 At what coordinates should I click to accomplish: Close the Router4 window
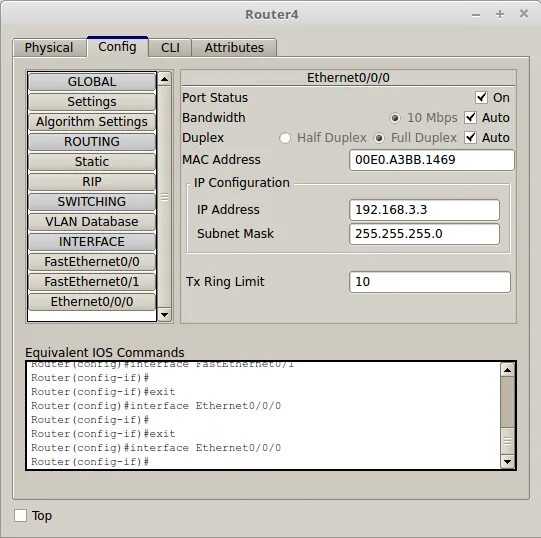[524, 14]
